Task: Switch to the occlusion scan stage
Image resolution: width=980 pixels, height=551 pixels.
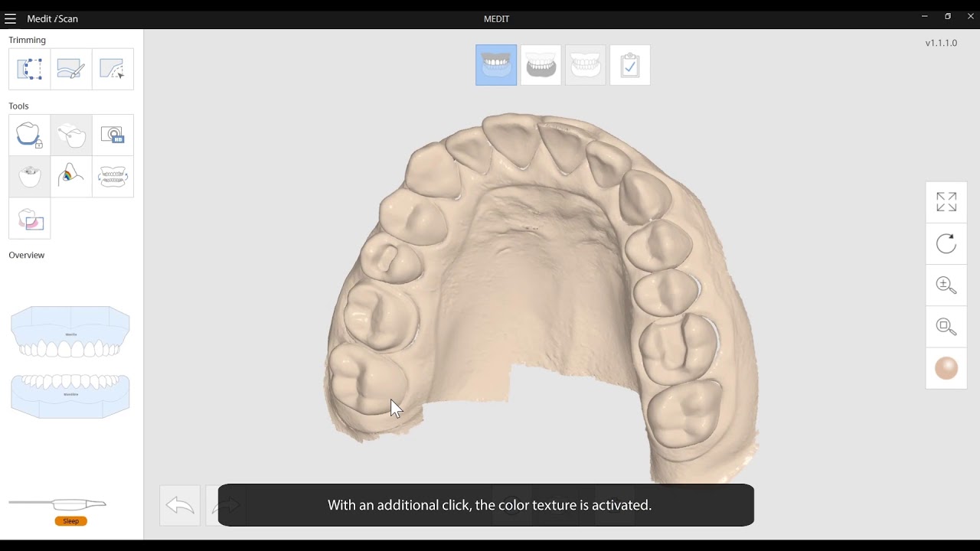Action: pos(586,65)
